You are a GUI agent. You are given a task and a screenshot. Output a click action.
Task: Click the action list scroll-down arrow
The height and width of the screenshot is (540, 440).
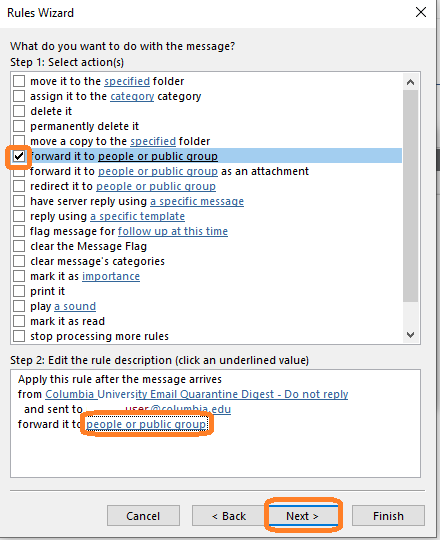410,335
